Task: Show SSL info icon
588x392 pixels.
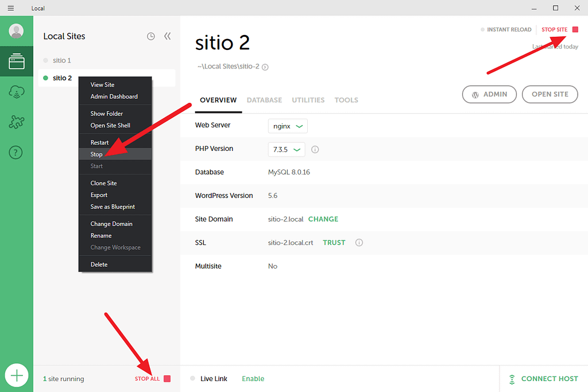Action: click(x=359, y=242)
